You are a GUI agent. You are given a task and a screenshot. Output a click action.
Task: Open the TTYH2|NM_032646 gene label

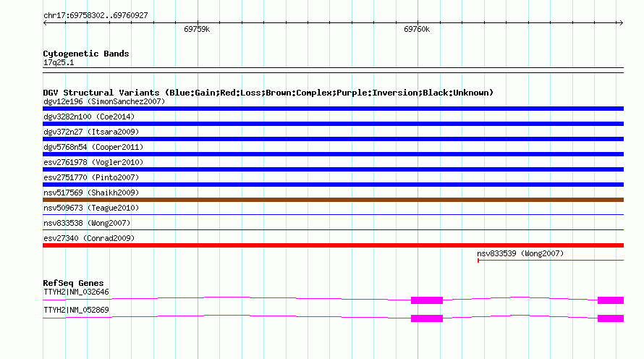click(77, 292)
